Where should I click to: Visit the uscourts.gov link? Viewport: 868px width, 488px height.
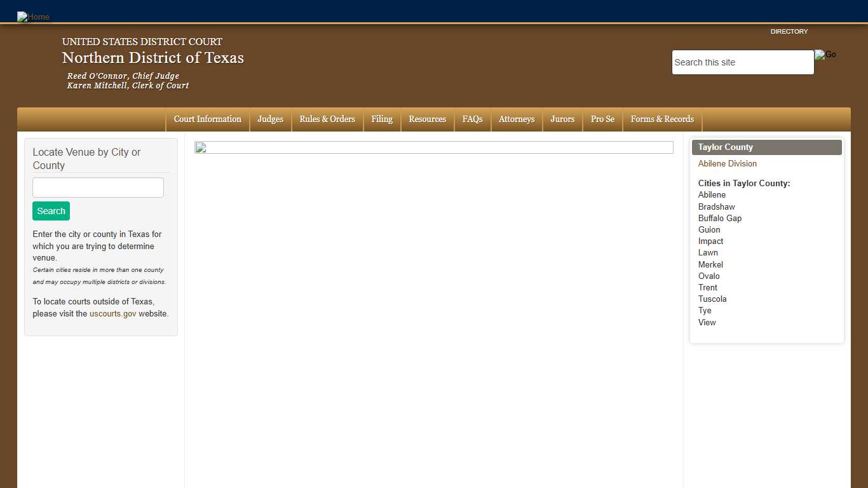[112, 314]
